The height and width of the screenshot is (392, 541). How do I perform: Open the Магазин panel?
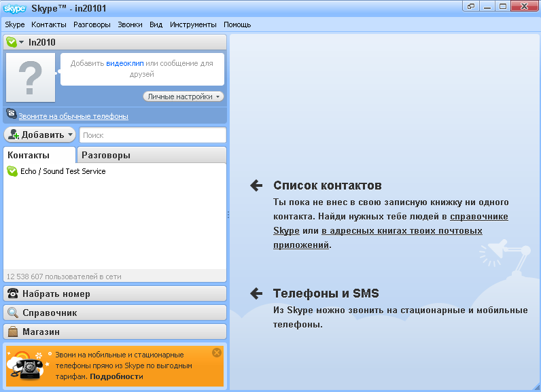tap(115, 332)
